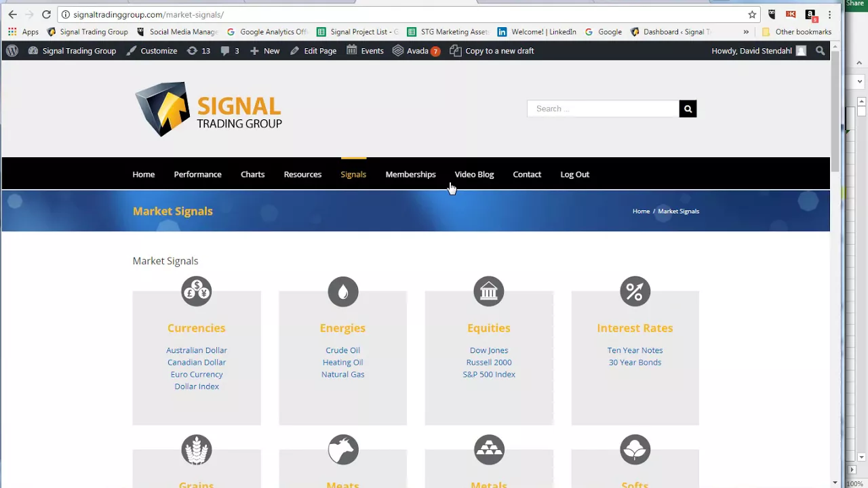Open the Contact menu item
Viewport: 868px width, 488px height.
click(x=527, y=174)
